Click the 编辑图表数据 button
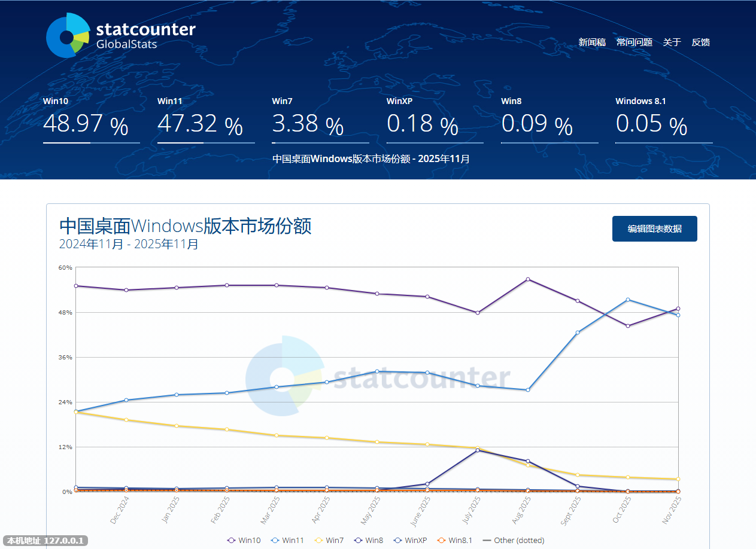Viewport: 756px width, 549px height. [x=654, y=229]
